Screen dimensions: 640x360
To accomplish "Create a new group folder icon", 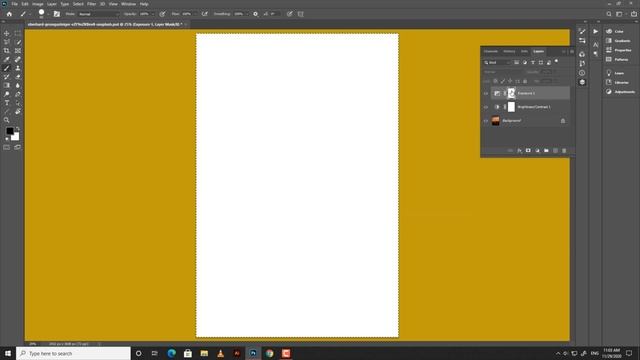I will point(546,151).
